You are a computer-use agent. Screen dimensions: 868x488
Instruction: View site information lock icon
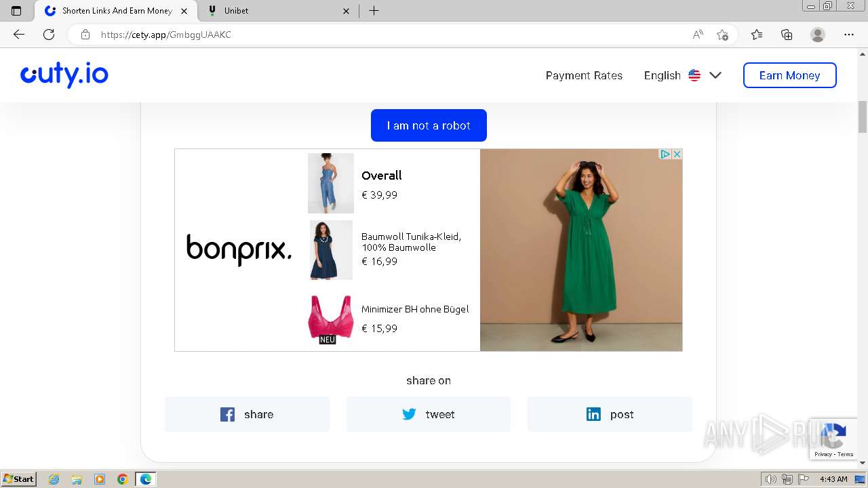(x=85, y=35)
